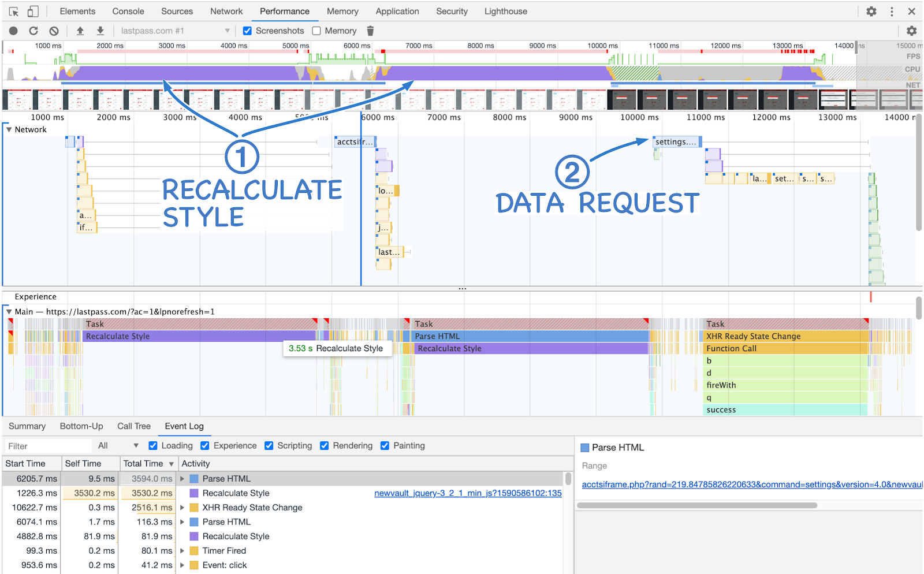Image resolution: width=924 pixels, height=574 pixels.
Task: Uncheck the Rendering filter checkbox
Action: [x=325, y=446]
